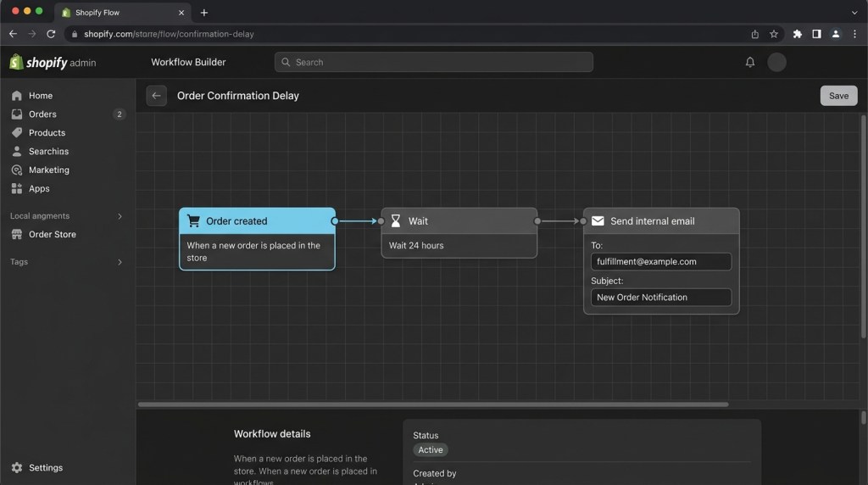Screen dimensions: 868x485
Task: Click the Wait 24 hours text
Action: pyautogui.click(x=416, y=245)
